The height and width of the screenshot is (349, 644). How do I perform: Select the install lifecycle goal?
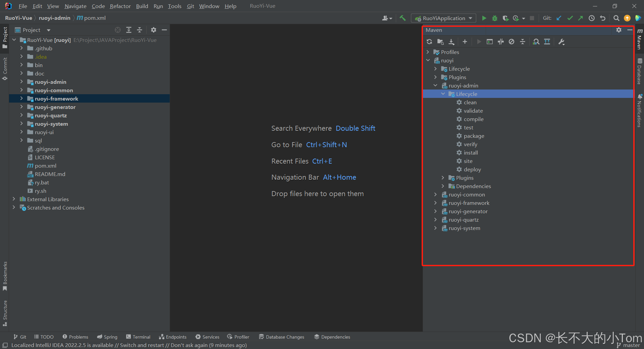click(x=471, y=153)
